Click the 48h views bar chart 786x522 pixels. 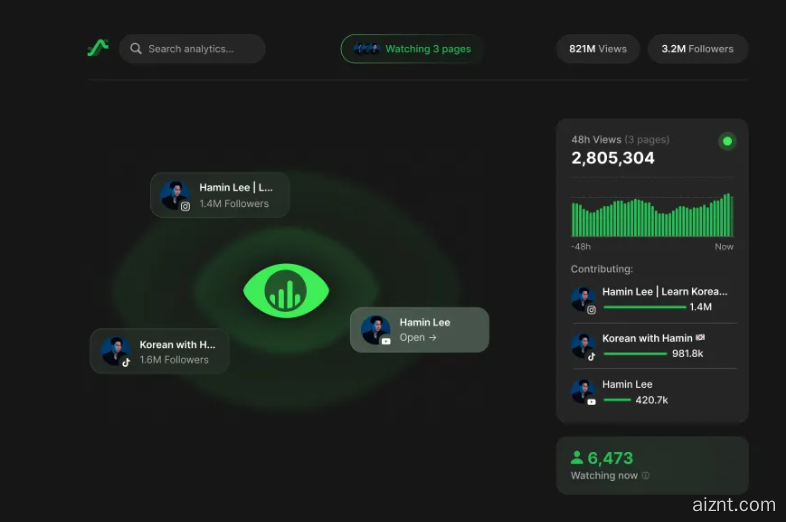[652, 215]
